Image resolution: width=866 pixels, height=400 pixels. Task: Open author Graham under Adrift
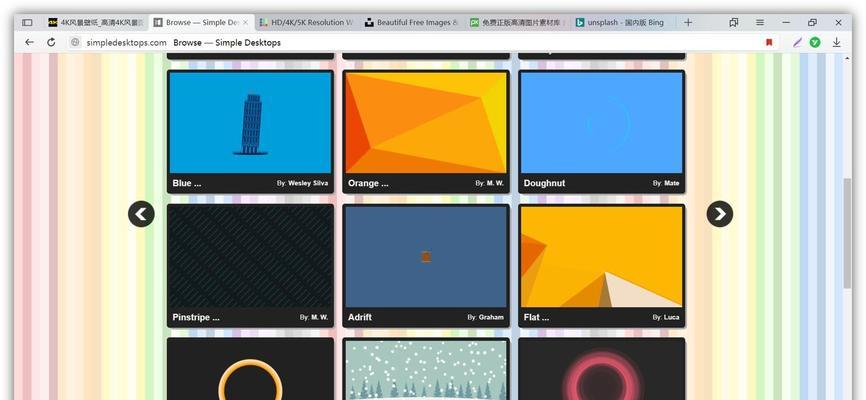click(x=491, y=318)
